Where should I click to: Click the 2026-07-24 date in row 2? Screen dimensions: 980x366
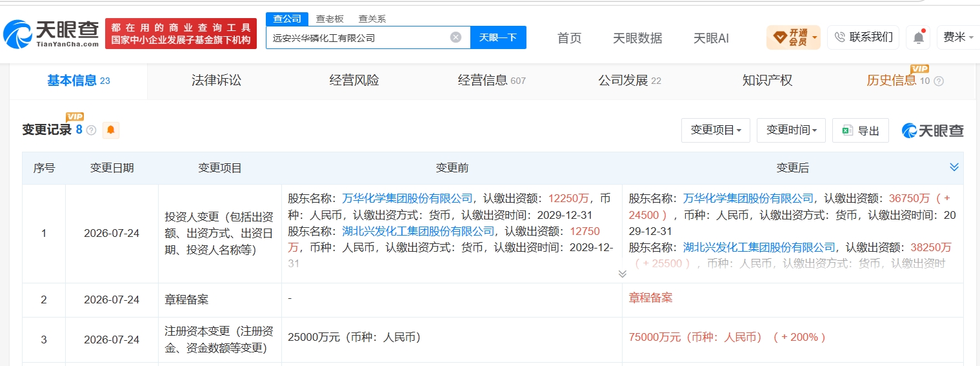[112, 300]
